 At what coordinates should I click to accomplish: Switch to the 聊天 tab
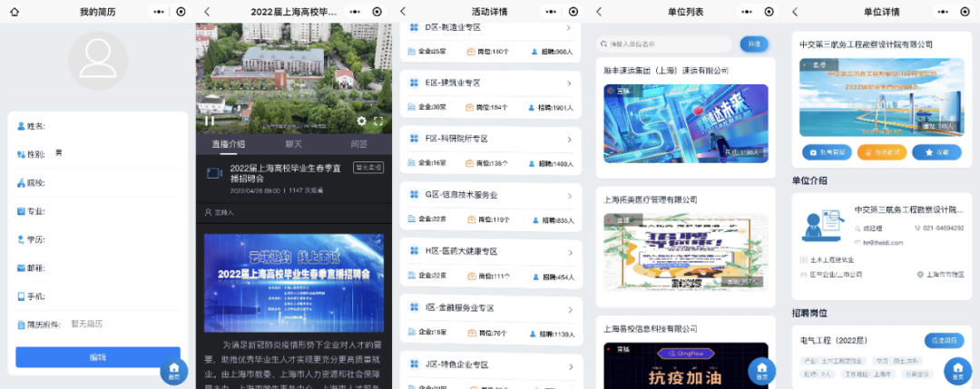point(293,144)
